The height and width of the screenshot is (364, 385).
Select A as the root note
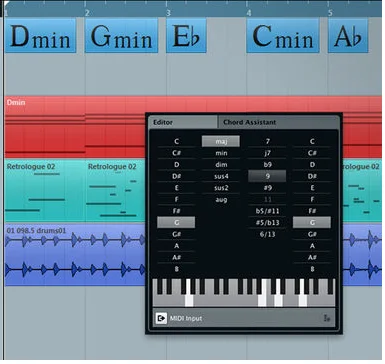(x=176, y=246)
